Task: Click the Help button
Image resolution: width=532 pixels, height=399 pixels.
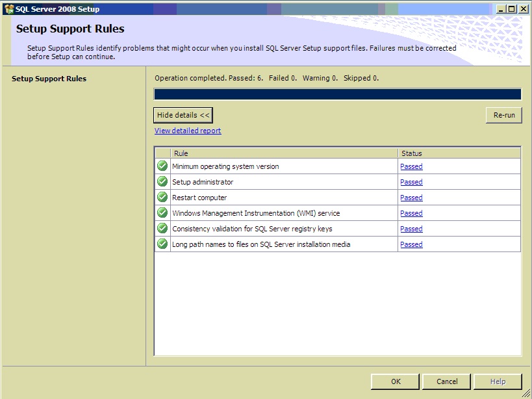Action: 498,381
